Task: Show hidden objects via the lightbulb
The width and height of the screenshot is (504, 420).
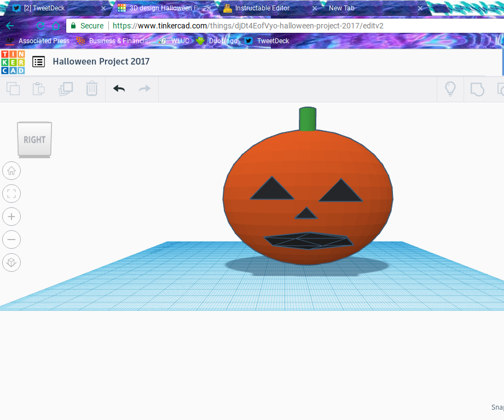Action: [x=450, y=89]
